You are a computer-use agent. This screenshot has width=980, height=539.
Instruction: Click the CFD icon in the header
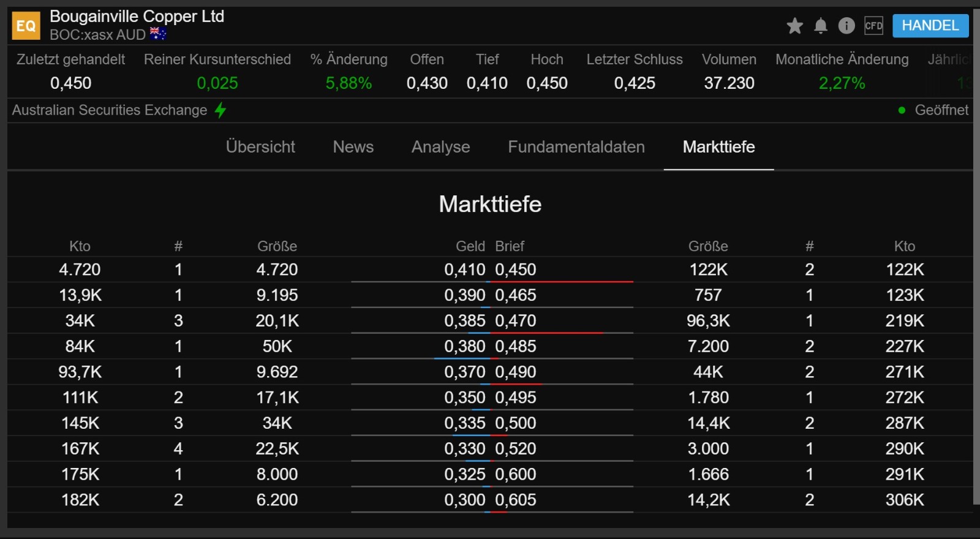tap(873, 26)
